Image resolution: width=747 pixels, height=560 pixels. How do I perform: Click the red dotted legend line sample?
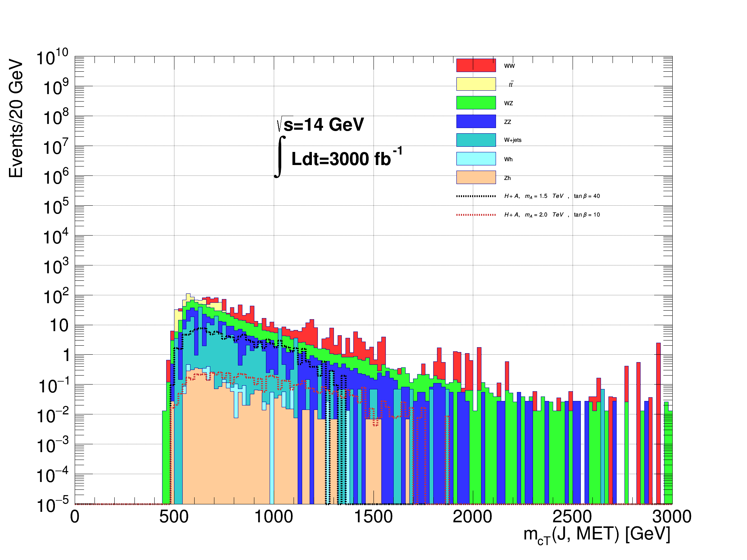click(476, 215)
